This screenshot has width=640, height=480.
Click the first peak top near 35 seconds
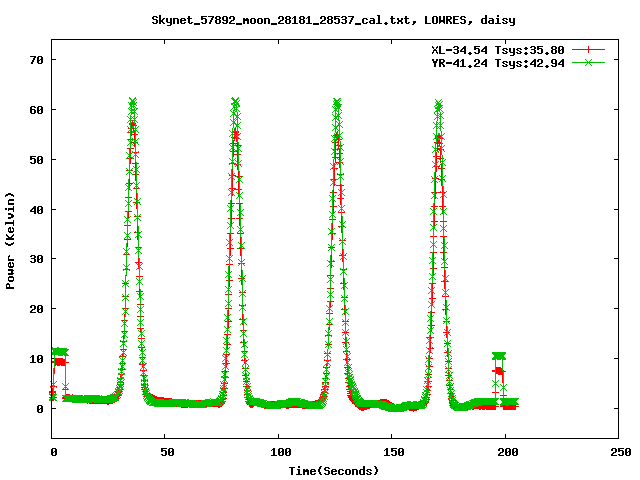(x=132, y=102)
